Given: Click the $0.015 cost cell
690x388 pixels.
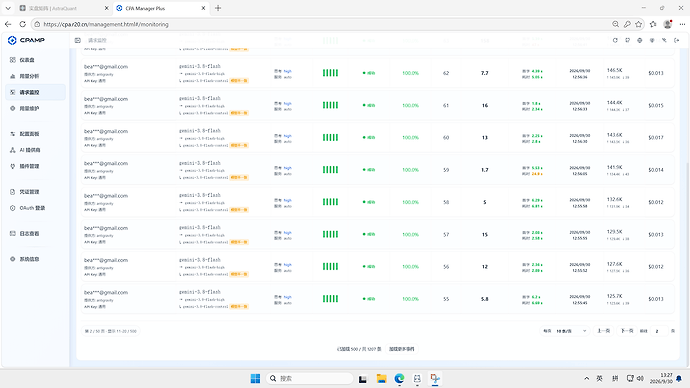Looking at the screenshot, I should pos(655,106).
